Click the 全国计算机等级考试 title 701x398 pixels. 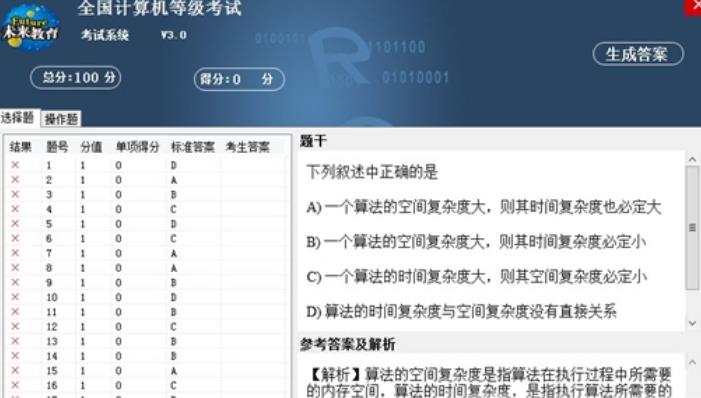click(160, 8)
